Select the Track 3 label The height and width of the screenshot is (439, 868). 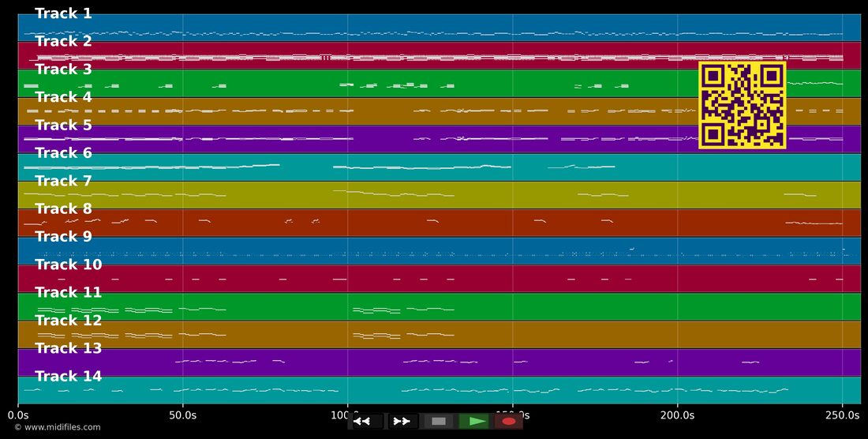(63, 69)
